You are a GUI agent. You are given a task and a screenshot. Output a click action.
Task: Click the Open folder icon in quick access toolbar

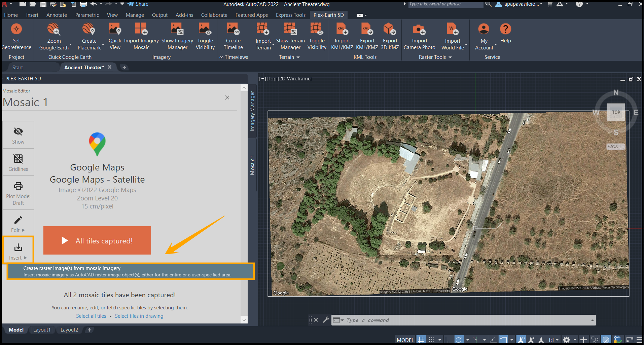[33, 4]
